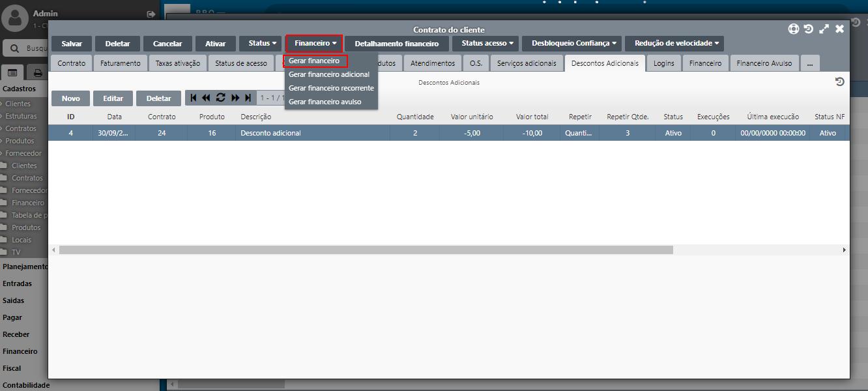Screen dimensions: 868x391
Task: Click the Novo button
Action: pos(70,98)
